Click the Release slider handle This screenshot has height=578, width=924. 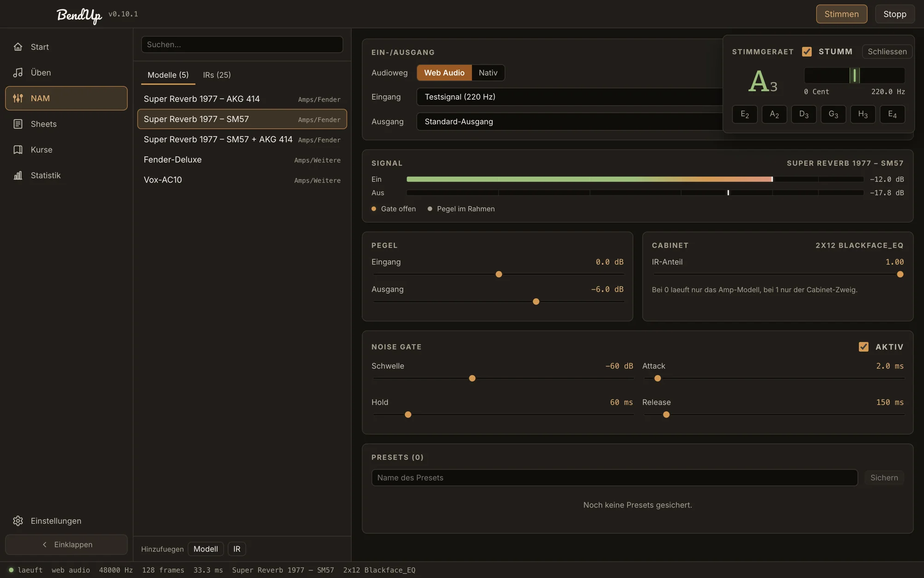(x=666, y=415)
